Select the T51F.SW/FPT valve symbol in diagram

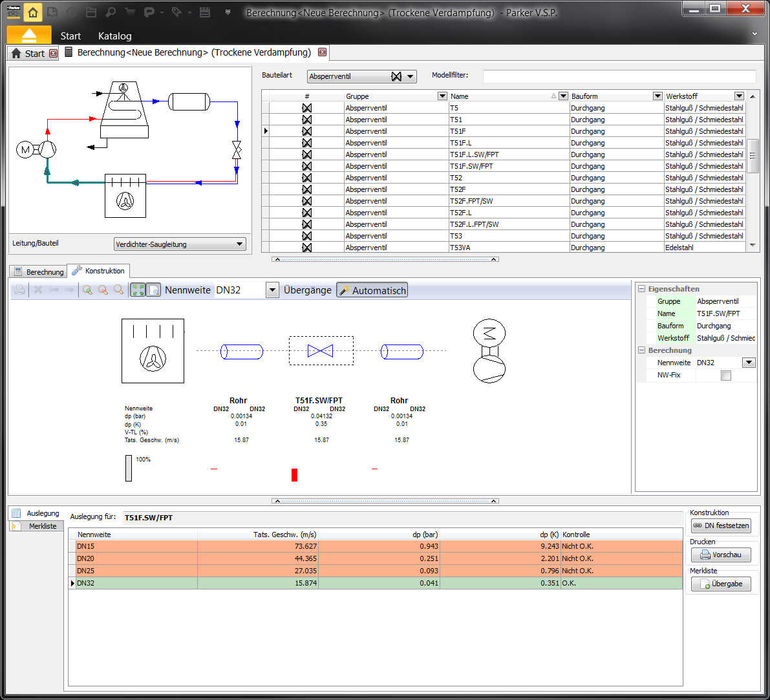click(x=321, y=351)
